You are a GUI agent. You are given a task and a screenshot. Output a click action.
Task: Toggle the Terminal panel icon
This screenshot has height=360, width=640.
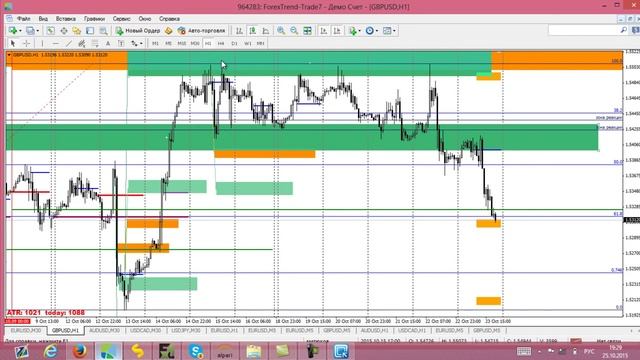[x=90, y=31]
